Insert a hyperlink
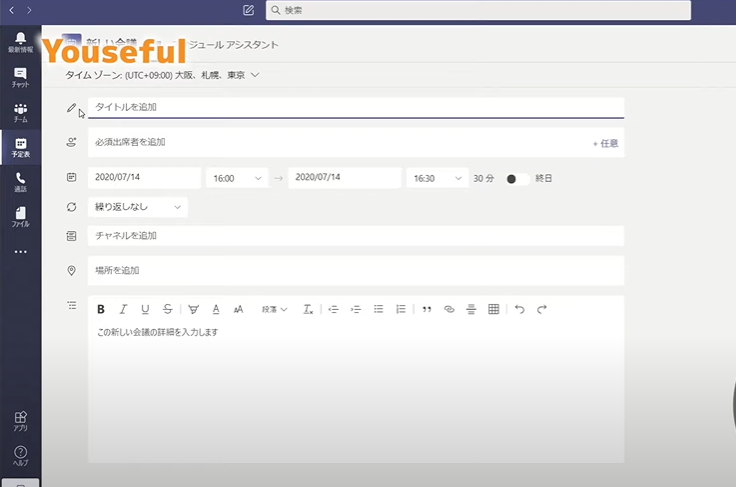The width and height of the screenshot is (736, 487). [449, 309]
